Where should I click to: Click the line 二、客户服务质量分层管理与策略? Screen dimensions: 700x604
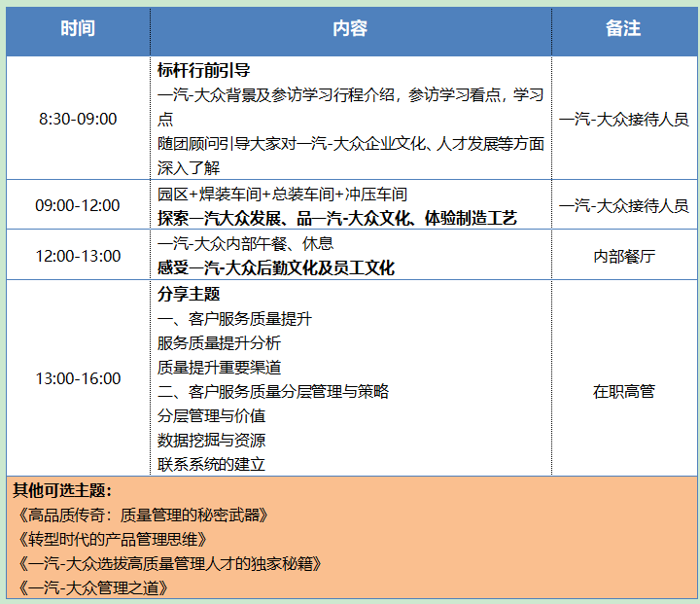click(273, 391)
